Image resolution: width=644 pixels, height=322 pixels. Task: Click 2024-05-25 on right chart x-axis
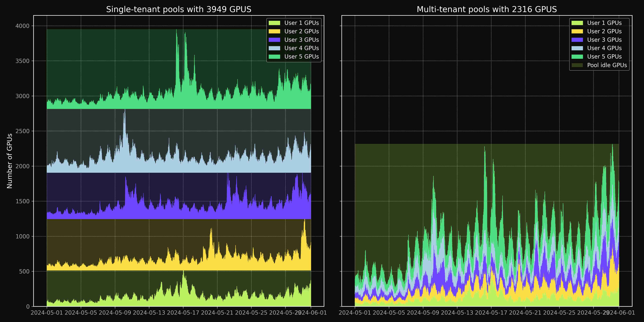559,313
